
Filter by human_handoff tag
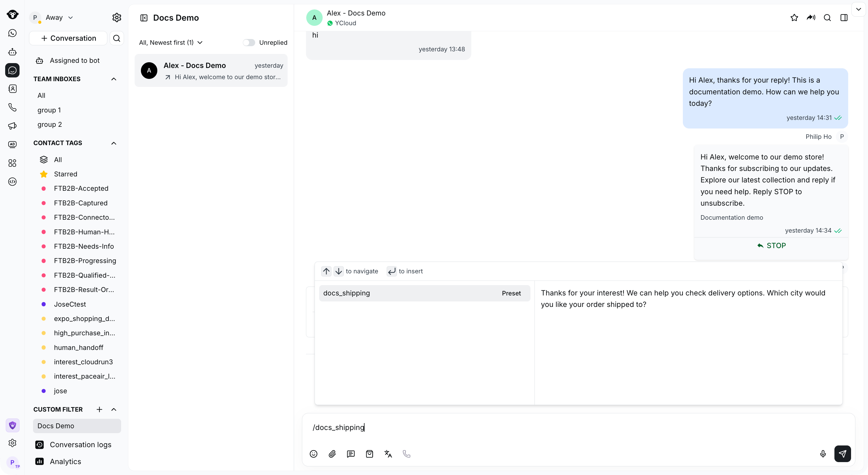[x=79, y=347]
